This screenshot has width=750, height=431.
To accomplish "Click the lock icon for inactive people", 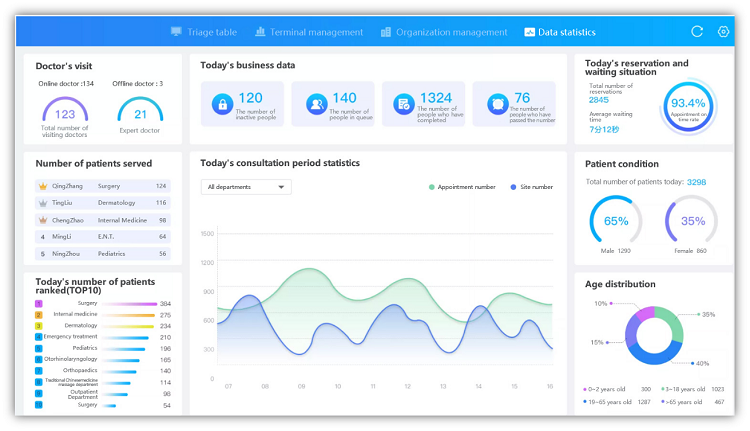I will tap(222, 104).
